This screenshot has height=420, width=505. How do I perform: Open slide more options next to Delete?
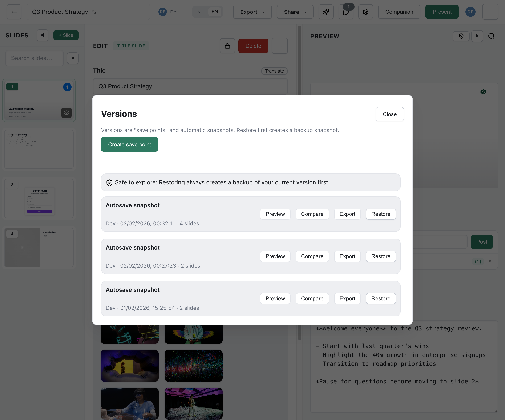tap(280, 46)
